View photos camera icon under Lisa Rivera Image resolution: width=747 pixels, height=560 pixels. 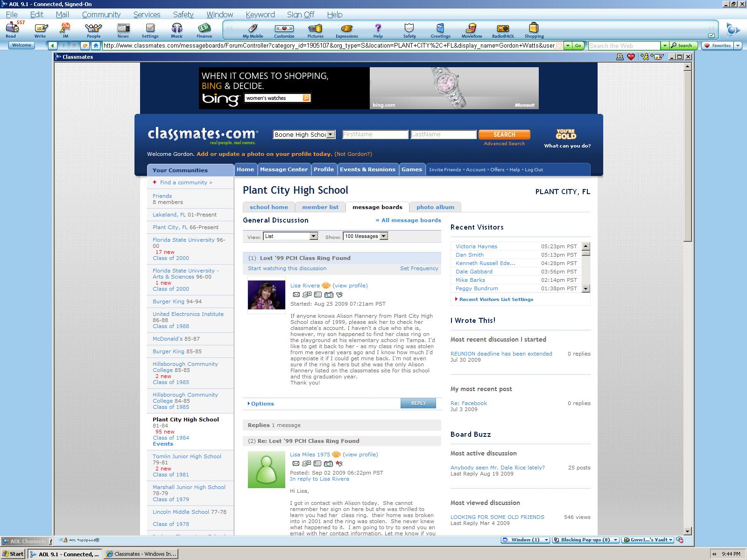[329, 294]
